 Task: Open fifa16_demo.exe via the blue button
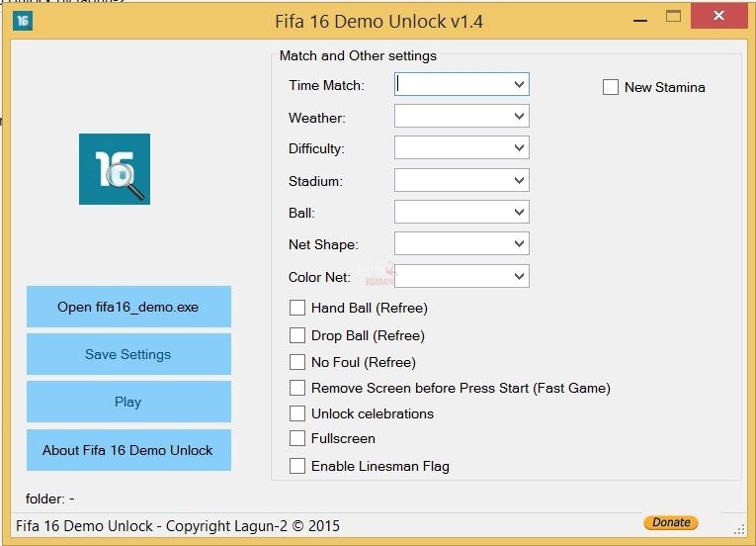pyautogui.click(x=128, y=307)
